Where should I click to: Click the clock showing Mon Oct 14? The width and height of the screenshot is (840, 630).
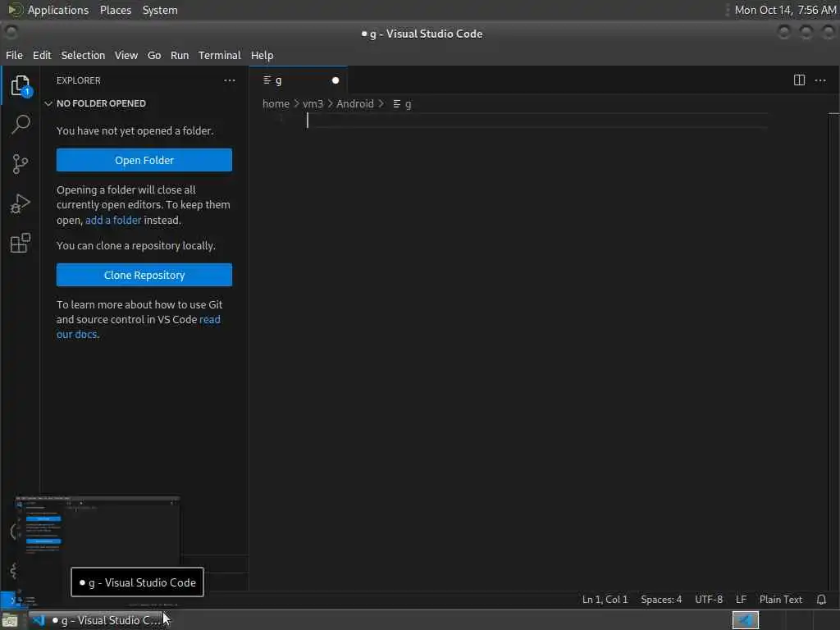[x=785, y=10]
